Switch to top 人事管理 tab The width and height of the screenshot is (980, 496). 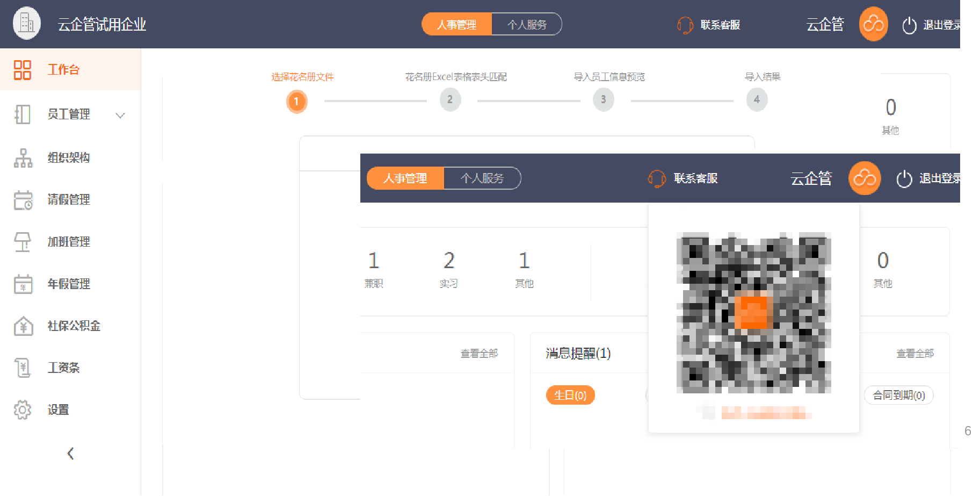click(456, 24)
